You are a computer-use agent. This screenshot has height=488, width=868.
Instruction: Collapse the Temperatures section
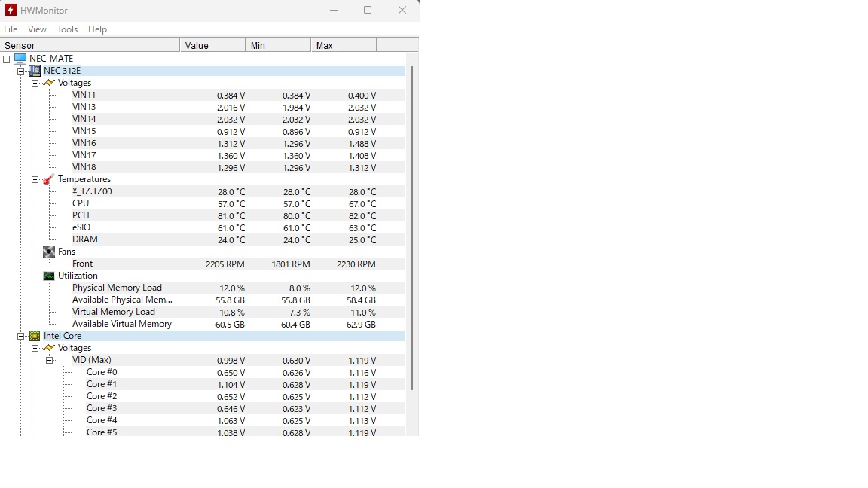click(x=35, y=179)
